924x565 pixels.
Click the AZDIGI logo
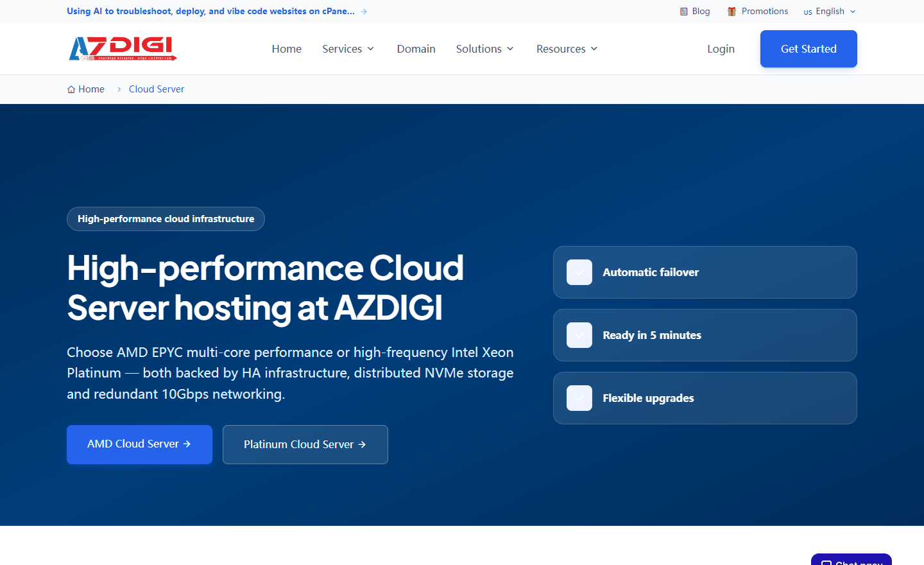click(123, 49)
